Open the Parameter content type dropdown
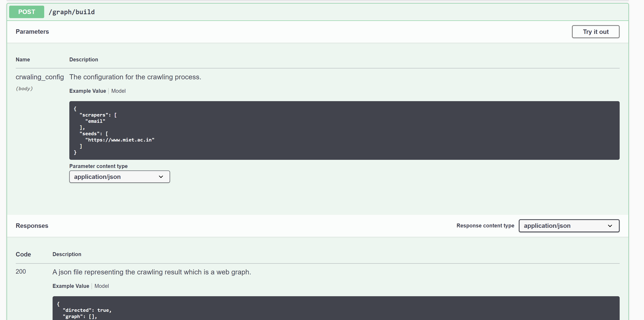The width and height of the screenshot is (644, 320). click(120, 177)
